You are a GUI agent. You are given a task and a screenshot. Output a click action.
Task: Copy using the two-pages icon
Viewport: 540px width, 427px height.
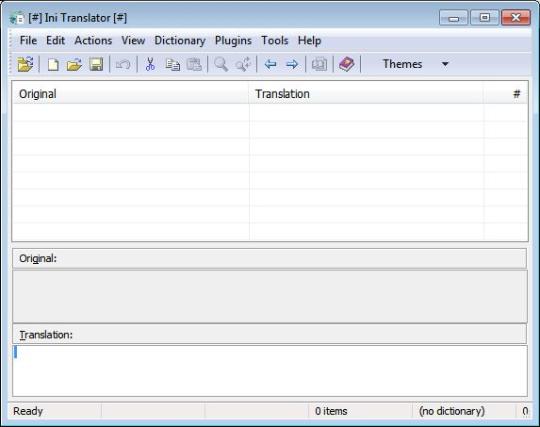(x=172, y=64)
